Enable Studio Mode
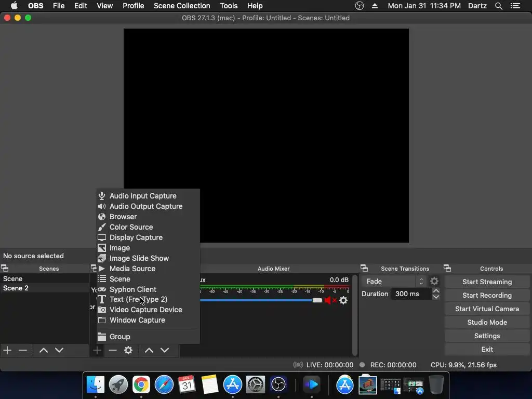Image resolution: width=532 pixels, height=399 pixels. [487, 323]
